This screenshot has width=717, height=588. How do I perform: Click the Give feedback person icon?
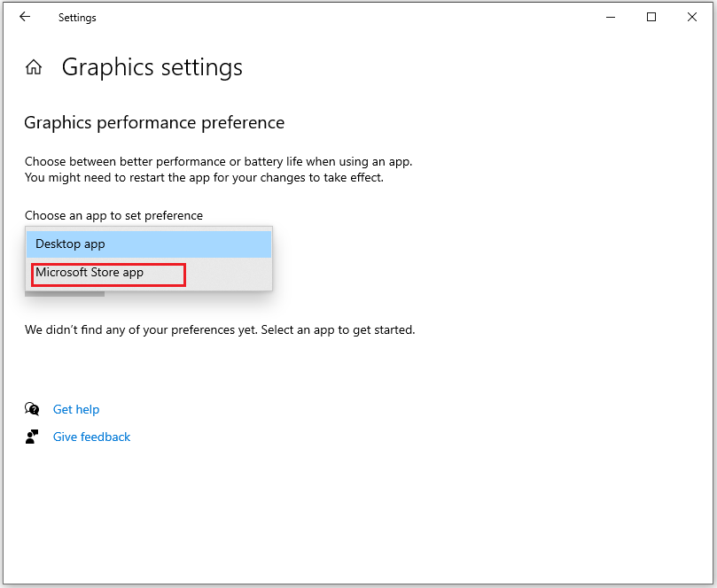tap(33, 437)
